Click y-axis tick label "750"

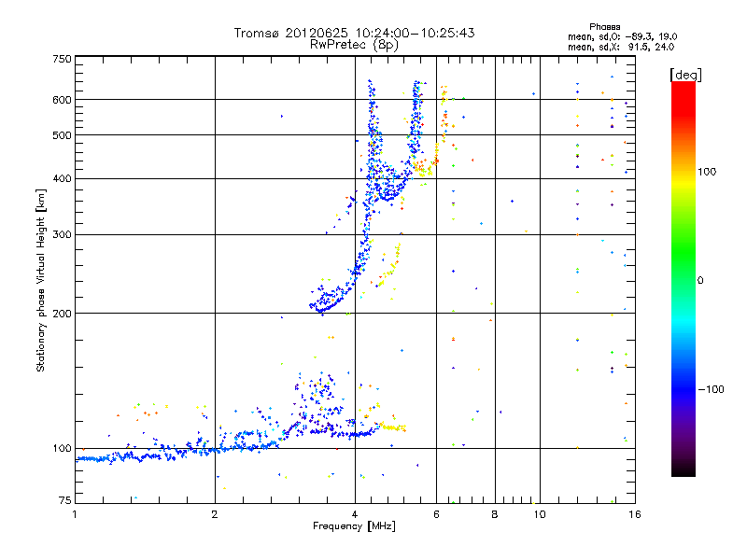(x=62, y=59)
